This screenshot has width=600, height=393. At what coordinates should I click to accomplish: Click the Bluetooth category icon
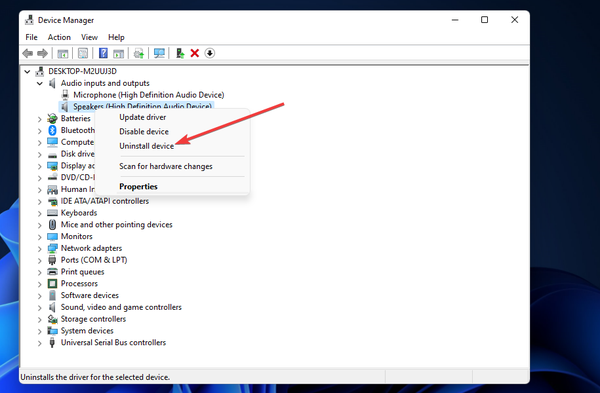52,130
